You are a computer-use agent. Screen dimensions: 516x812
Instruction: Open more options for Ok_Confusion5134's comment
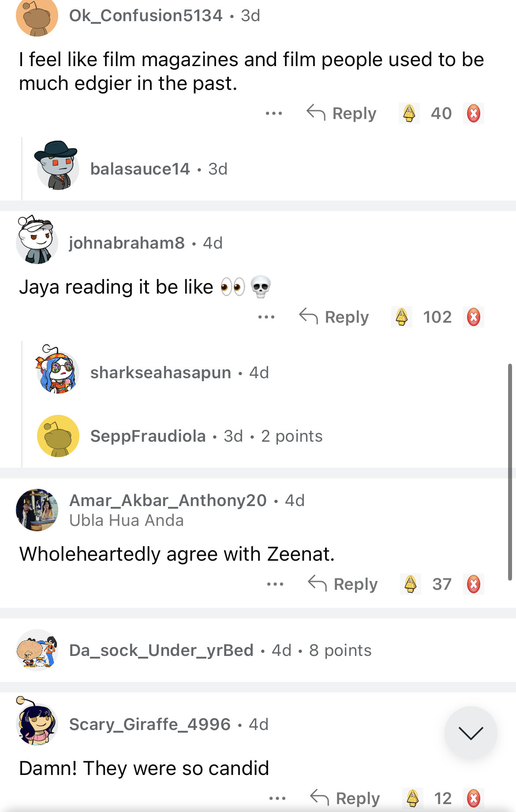point(274,113)
